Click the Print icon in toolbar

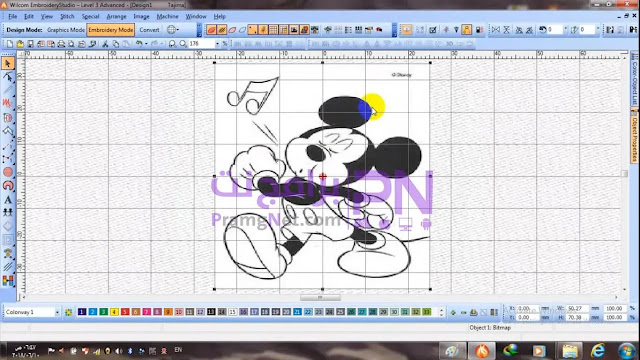point(61,44)
